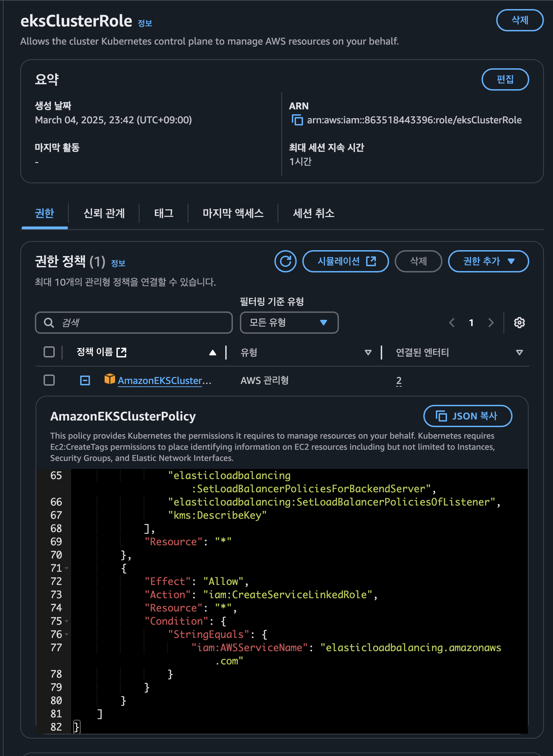Click JSON line number 82

pos(56,727)
